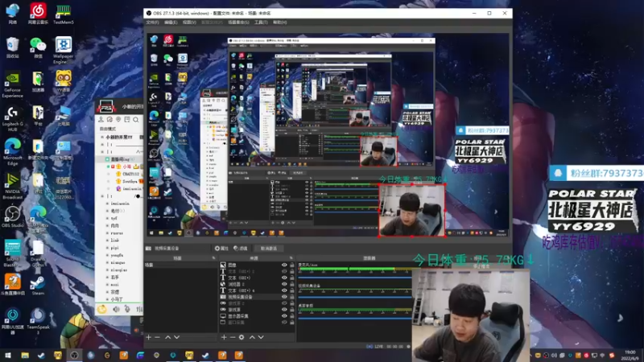Open File Explorer from taskbar

pos(25,356)
